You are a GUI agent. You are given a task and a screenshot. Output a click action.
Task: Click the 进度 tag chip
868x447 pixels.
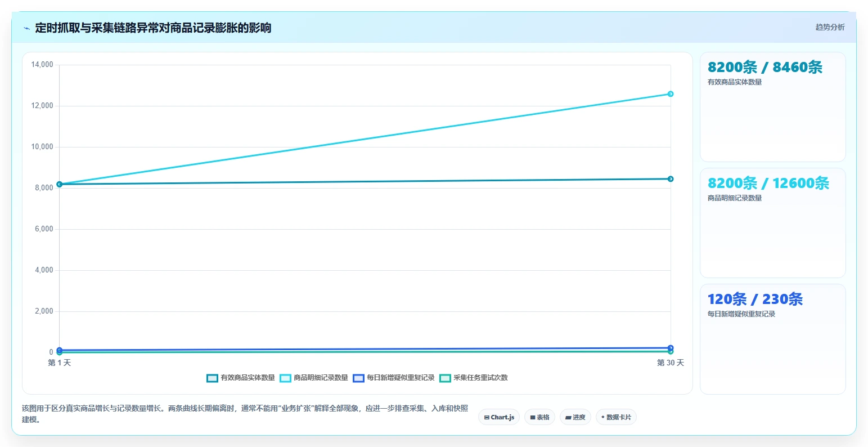click(575, 417)
